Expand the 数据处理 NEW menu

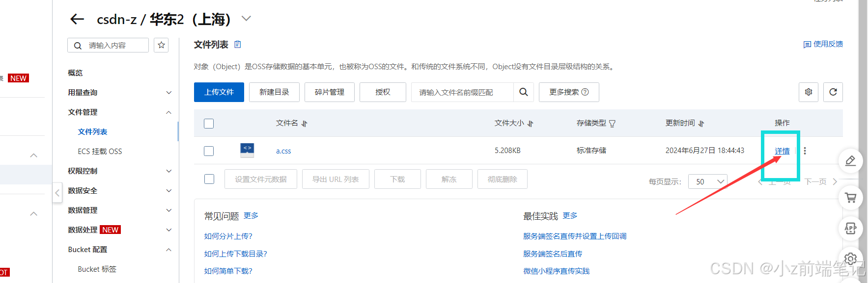pyautogui.click(x=120, y=230)
